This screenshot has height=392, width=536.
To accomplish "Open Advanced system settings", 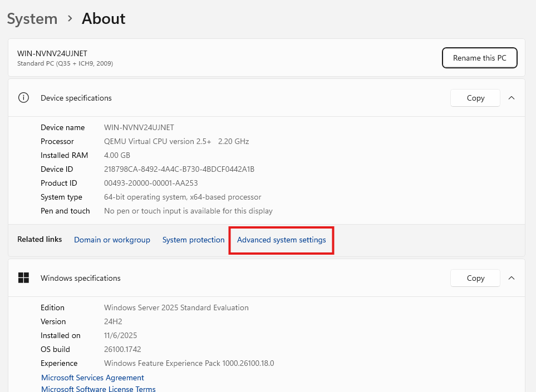I will [x=281, y=240].
